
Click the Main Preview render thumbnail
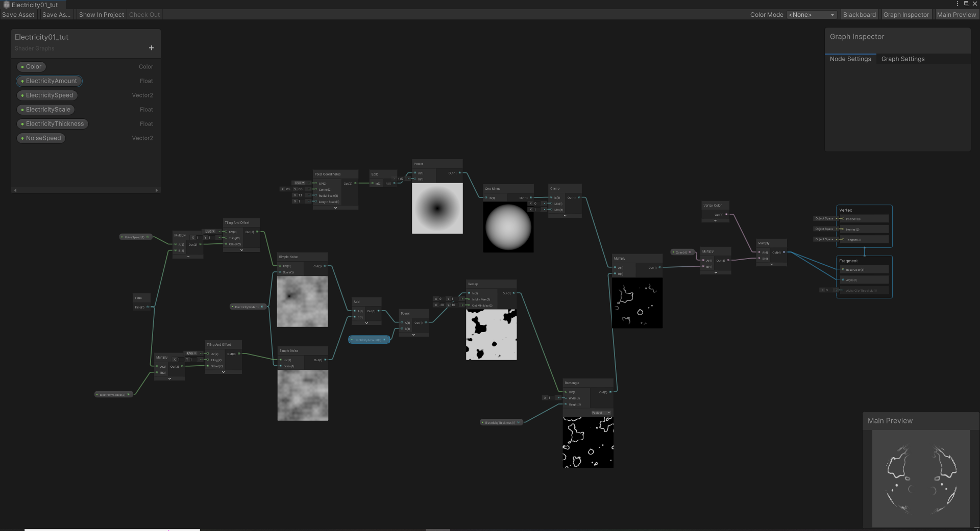click(921, 478)
